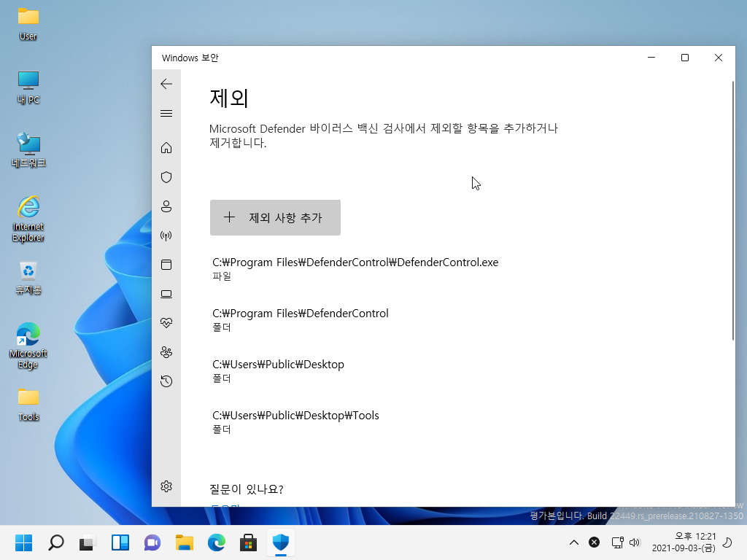Select the DefenderControl.exe file exclusion
Image resolution: width=747 pixels, height=560 pixels.
click(x=355, y=268)
